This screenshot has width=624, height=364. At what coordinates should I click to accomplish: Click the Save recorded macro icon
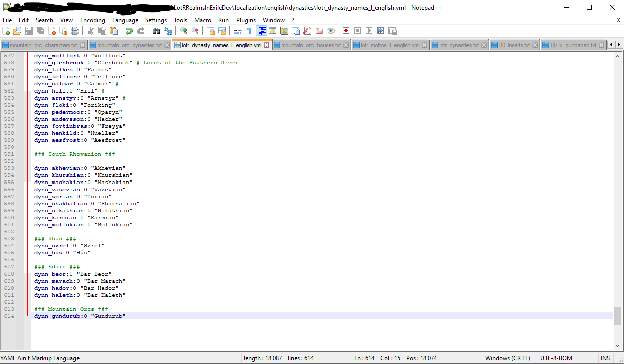coord(393,31)
